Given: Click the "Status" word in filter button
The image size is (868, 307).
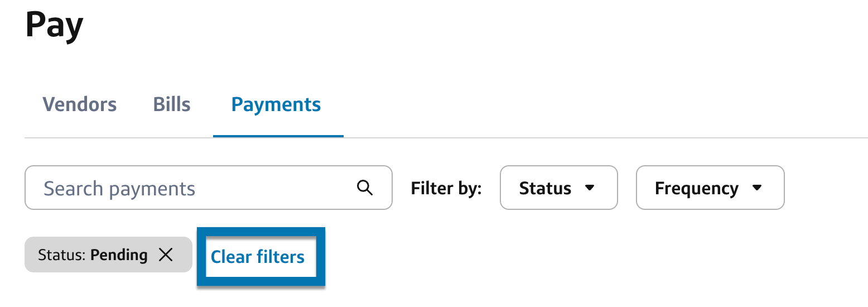Looking at the screenshot, I should 545,188.
